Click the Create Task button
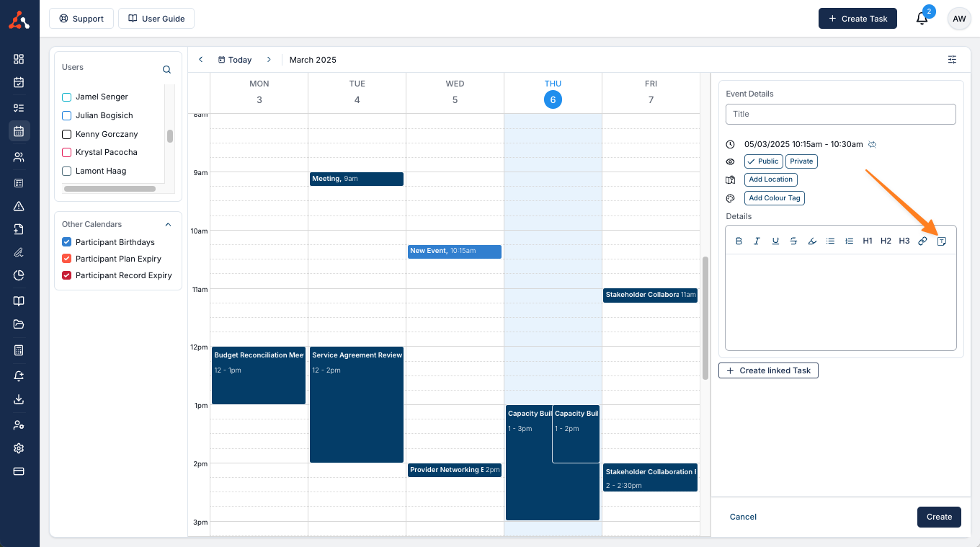The width and height of the screenshot is (980, 547). [857, 19]
